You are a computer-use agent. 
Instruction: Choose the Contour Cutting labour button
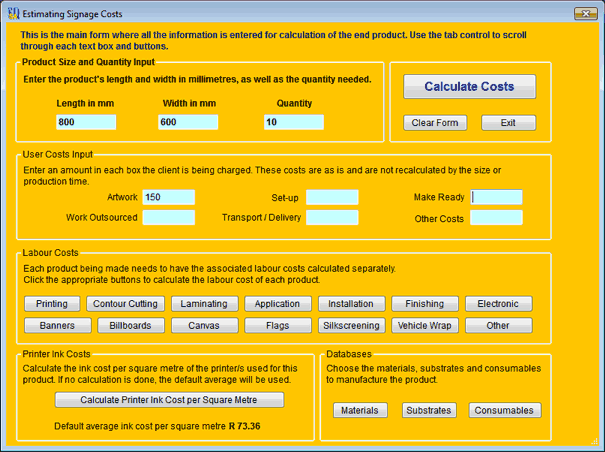124,304
